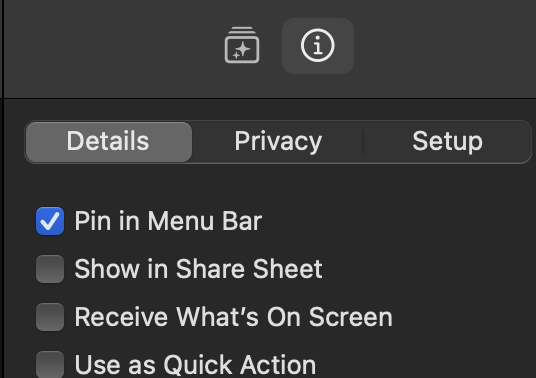
Task: Click the "Show in Share Sheet" label text
Action: 198,269
